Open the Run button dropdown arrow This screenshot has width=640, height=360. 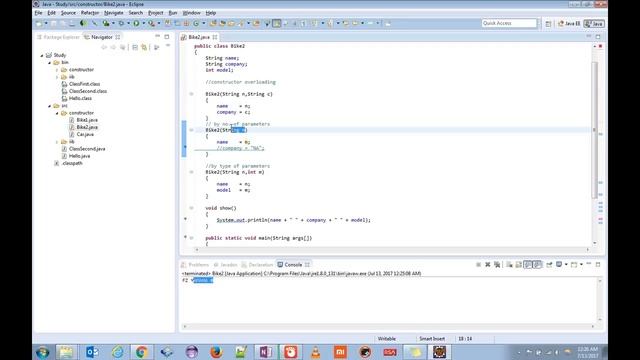(143, 24)
